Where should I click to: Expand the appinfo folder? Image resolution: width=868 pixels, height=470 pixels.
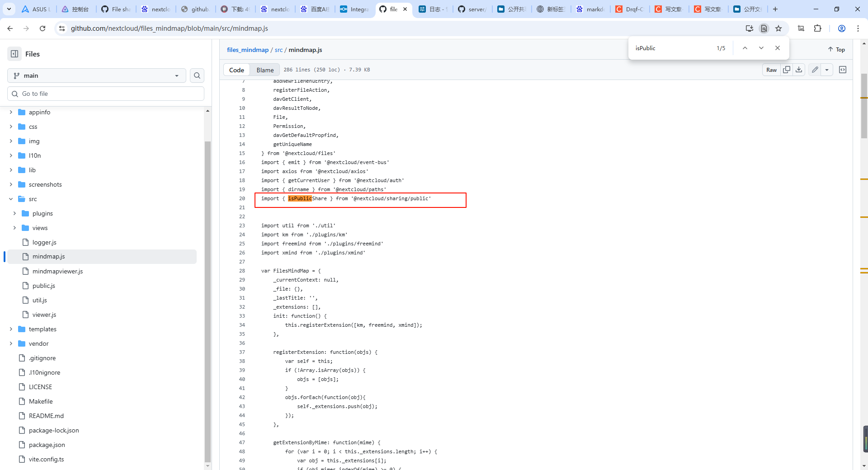coord(11,112)
